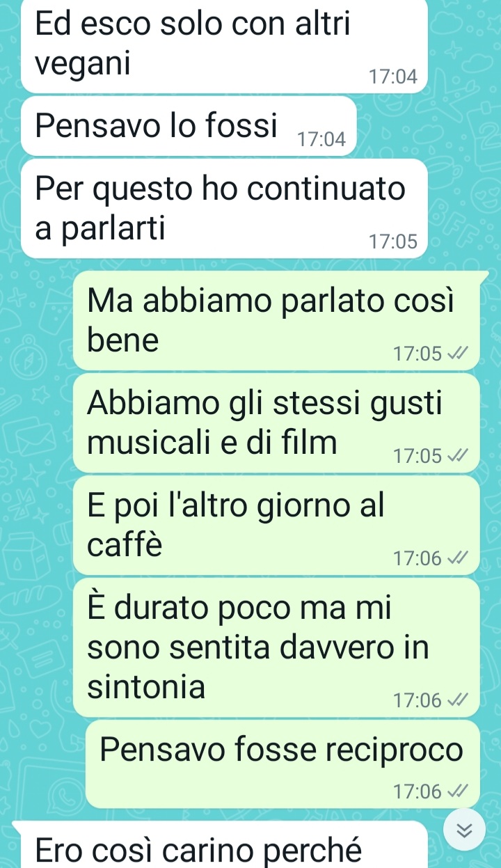Tap the read ticks on the 'sintonia' message
The height and width of the screenshot is (868, 501).
(456, 700)
